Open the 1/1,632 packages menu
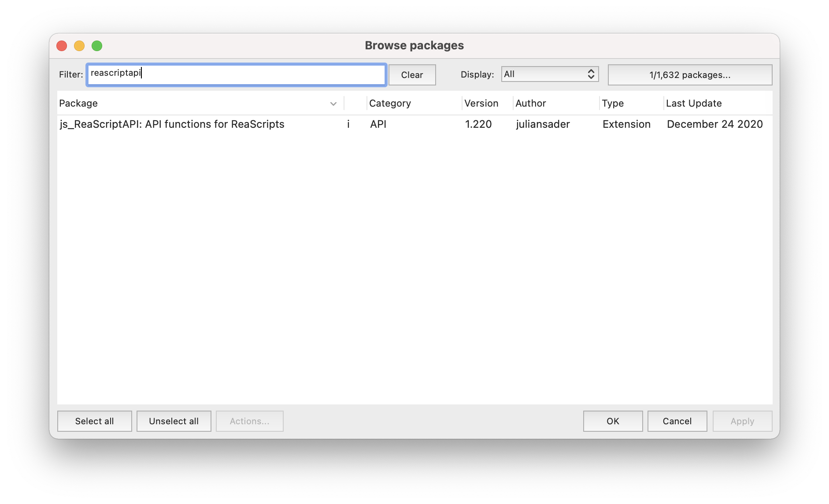829x504 pixels. pos(689,74)
